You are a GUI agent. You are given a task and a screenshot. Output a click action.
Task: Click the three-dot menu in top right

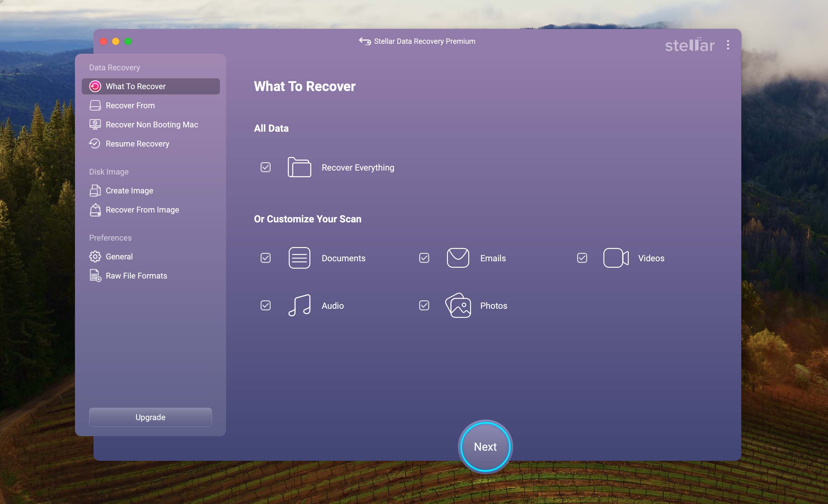tap(728, 45)
